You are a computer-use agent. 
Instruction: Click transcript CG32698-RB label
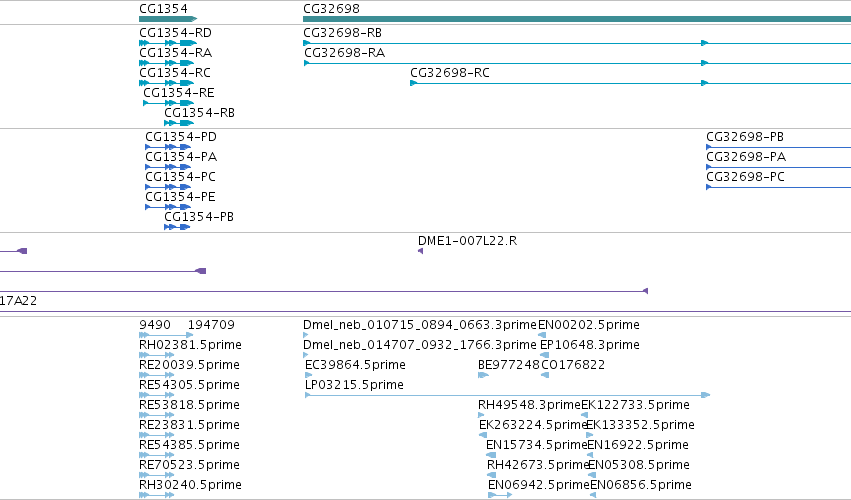342,33
